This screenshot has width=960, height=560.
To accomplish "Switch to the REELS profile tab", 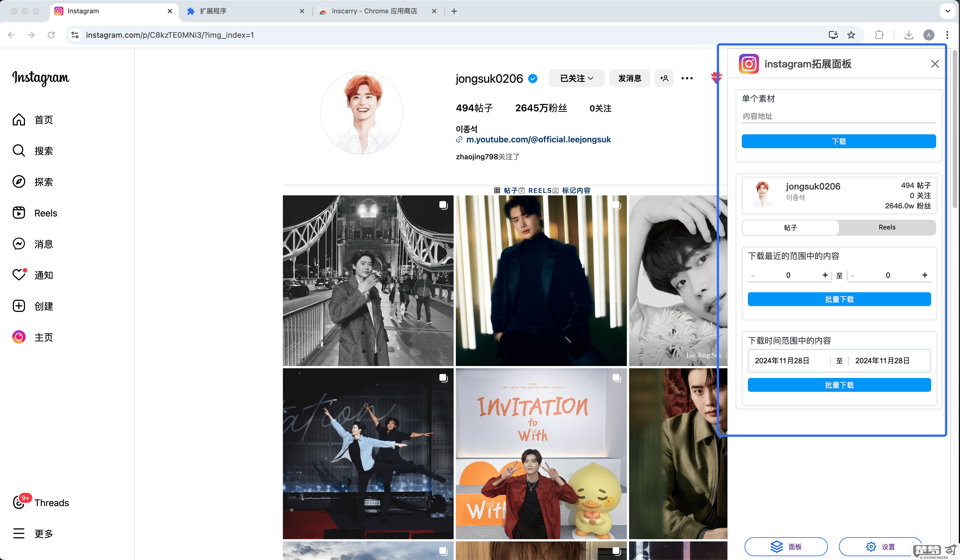I will (536, 190).
